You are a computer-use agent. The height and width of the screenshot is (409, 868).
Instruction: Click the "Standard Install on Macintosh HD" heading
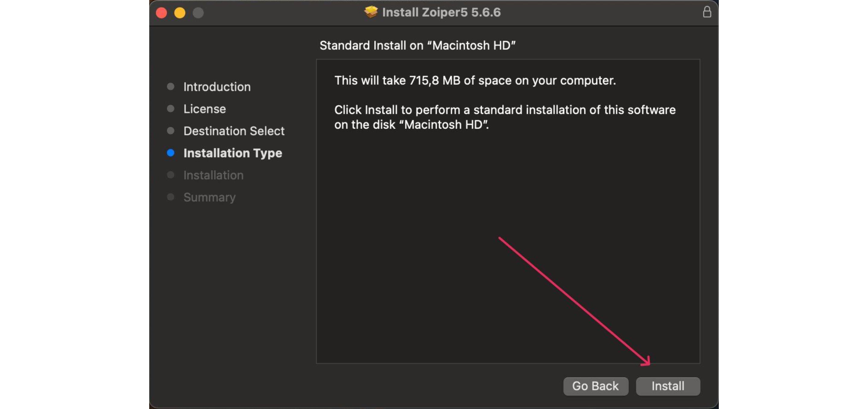point(417,46)
